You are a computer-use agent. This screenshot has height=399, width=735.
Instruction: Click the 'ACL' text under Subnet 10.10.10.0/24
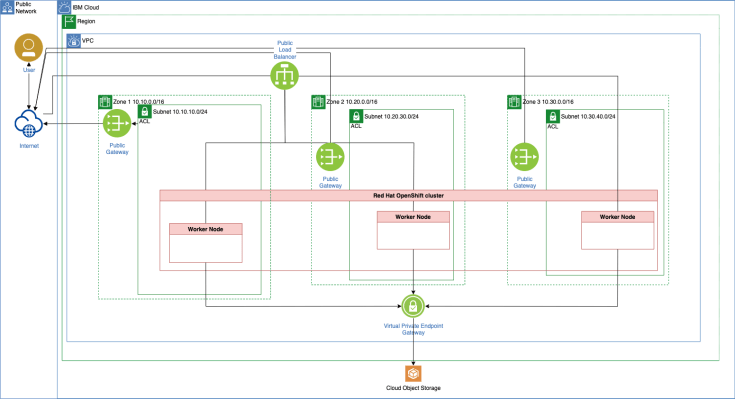pyautogui.click(x=144, y=121)
